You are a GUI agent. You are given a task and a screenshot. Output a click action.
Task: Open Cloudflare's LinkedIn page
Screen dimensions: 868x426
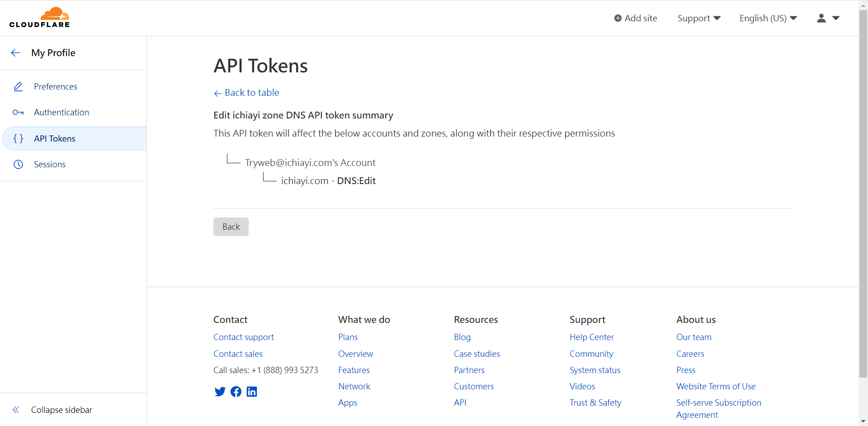pyautogui.click(x=252, y=392)
